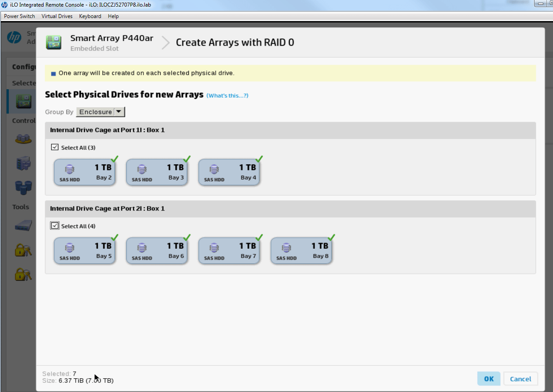The image size is (553, 392).
Task: Uncheck Select All (3) for Port 1I
Action: 55,147
